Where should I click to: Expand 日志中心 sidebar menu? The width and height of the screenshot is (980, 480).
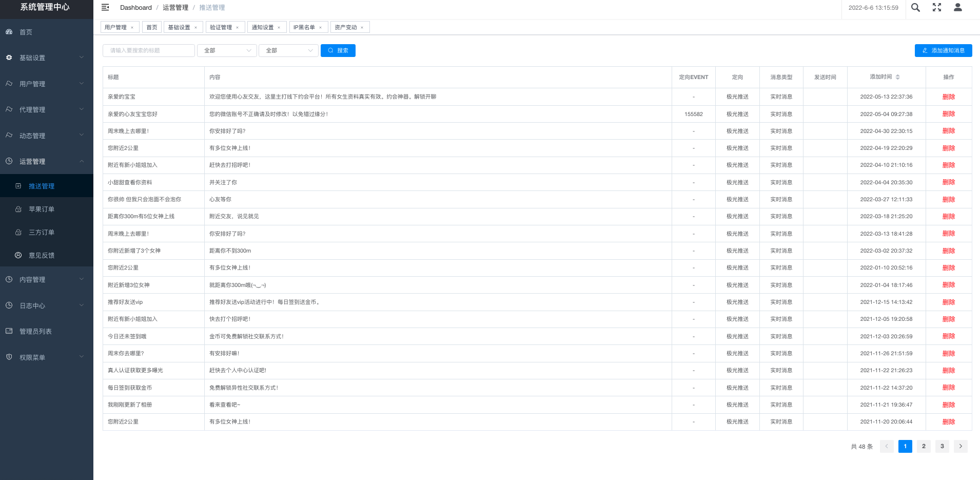coord(82,305)
